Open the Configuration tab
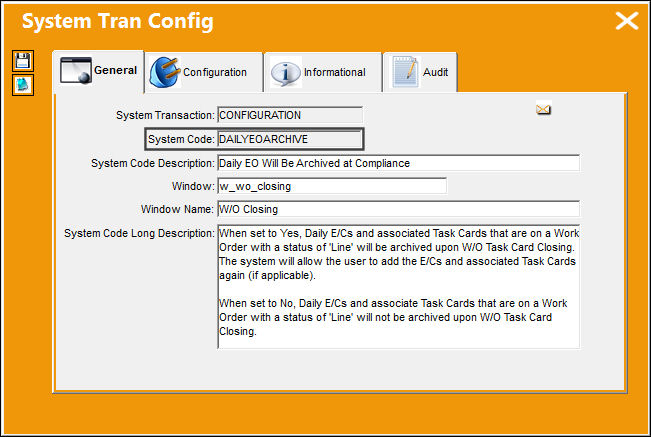Screen dimensions: 651x437 click(x=215, y=72)
